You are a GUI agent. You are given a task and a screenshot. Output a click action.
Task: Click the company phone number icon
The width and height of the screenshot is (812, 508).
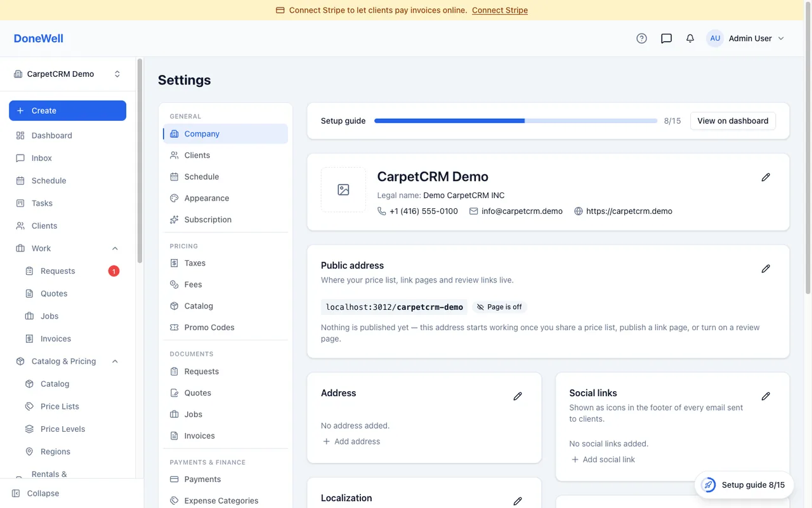tap(381, 211)
